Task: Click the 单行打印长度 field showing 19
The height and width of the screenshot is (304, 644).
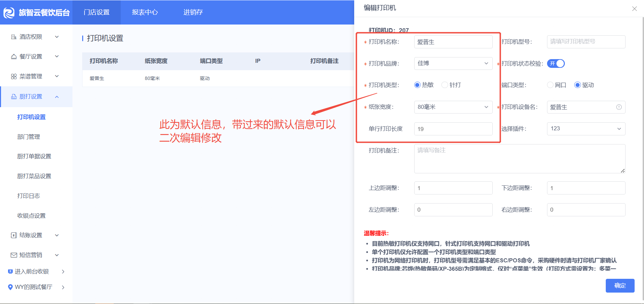Action: tap(453, 129)
